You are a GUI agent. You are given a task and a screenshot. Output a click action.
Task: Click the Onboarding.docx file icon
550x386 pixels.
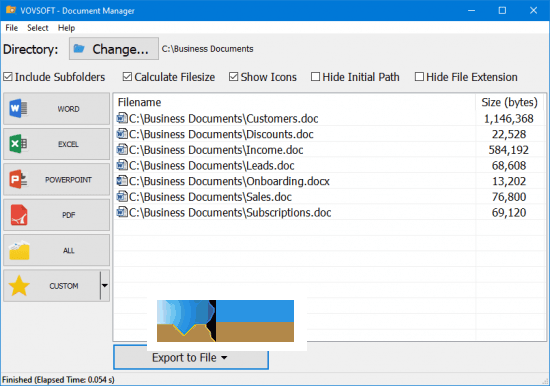pos(122,181)
